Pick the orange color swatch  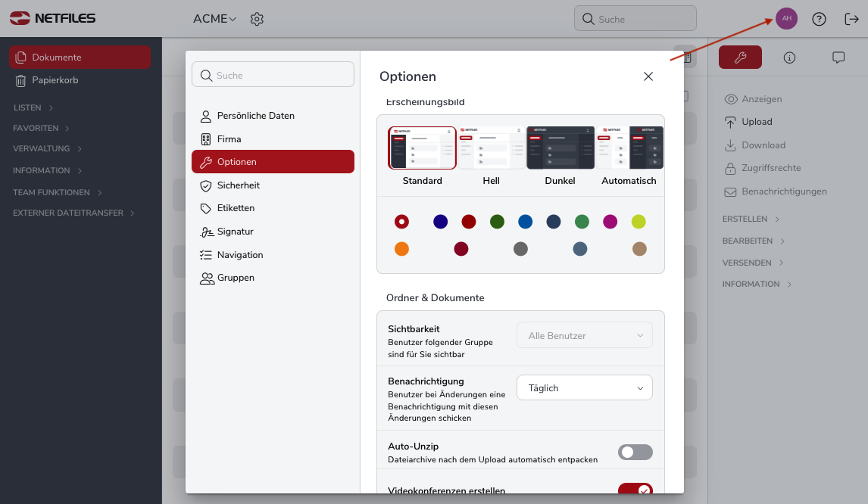click(x=401, y=249)
